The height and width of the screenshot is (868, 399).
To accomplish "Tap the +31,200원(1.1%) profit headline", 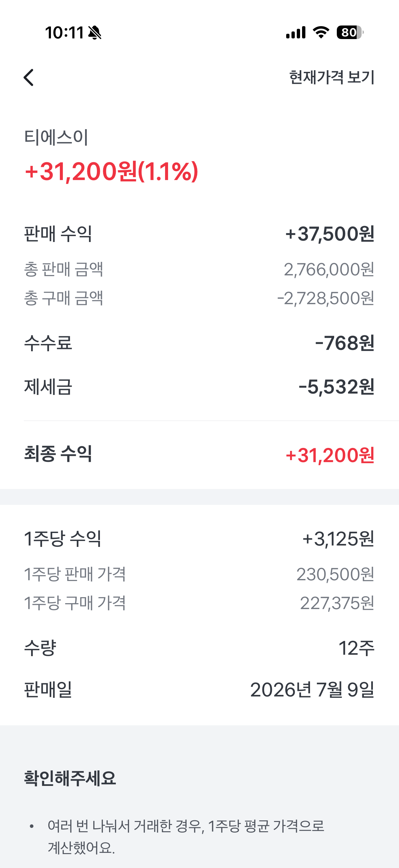I will tap(111, 171).
